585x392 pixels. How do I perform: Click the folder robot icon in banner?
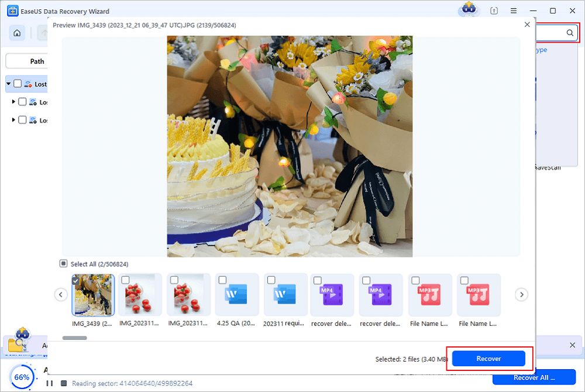(x=19, y=340)
